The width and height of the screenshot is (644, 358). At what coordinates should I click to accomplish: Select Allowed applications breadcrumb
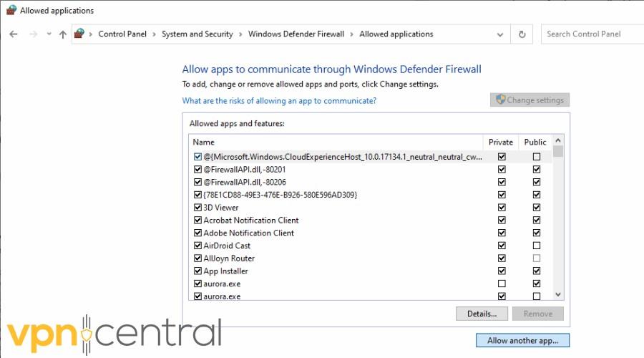click(x=396, y=34)
